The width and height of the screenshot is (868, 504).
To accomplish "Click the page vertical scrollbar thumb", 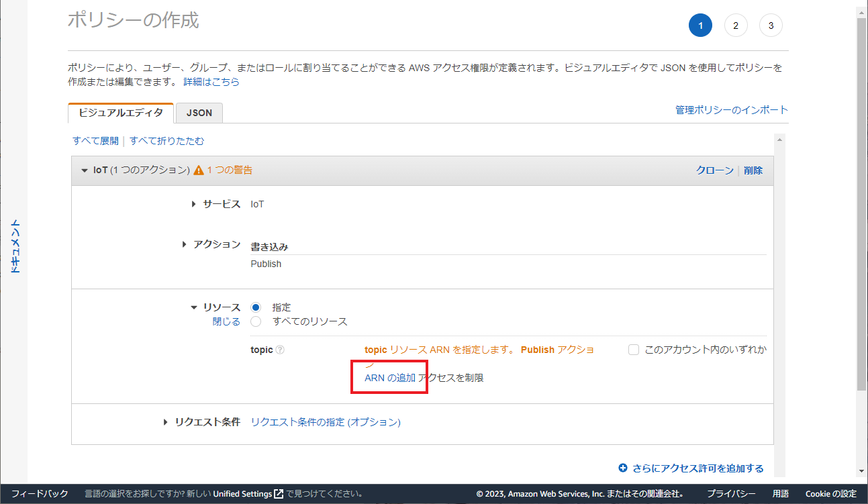I will [862, 205].
